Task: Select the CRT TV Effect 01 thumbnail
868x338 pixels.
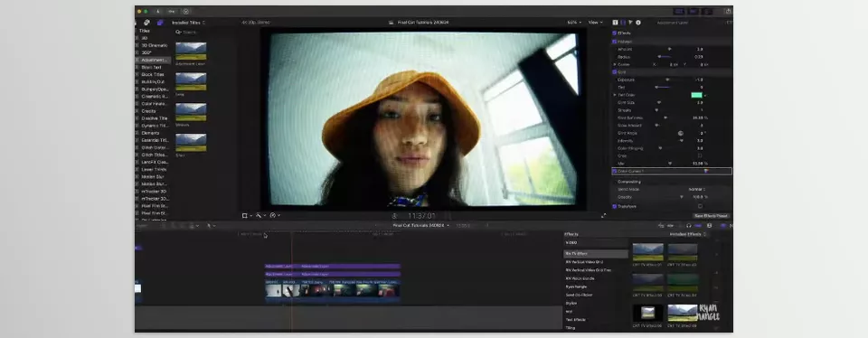Action: pyautogui.click(x=647, y=252)
